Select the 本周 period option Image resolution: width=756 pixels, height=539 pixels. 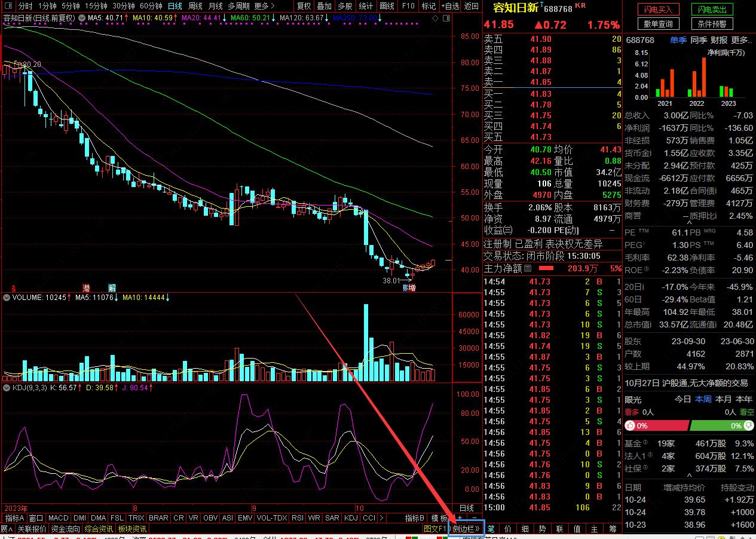pyautogui.click(x=703, y=399)
